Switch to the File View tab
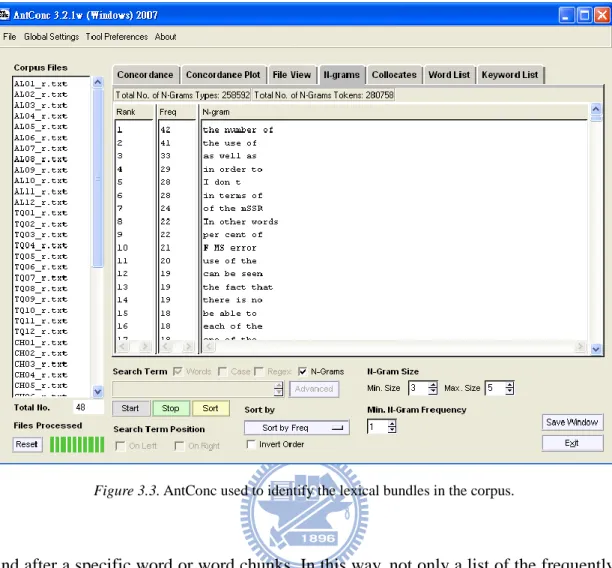 point(292,75)
